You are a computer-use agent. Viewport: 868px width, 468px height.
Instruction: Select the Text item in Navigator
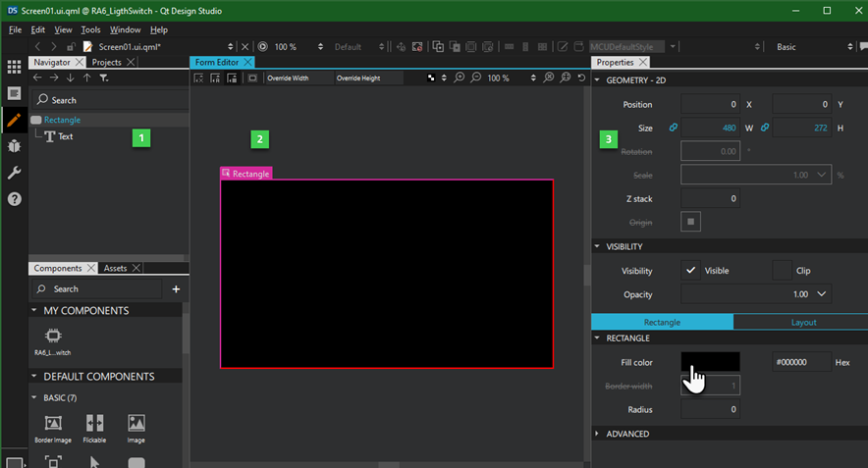click(x=65, y=136)
